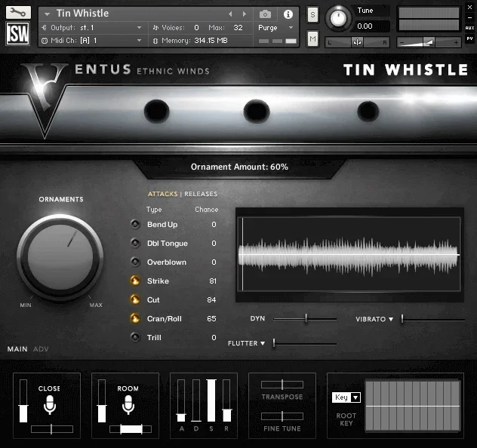Click the Room microphone icon
Image resolution: width=477 pixels, height=448 pixels.
tap(128, 404)
